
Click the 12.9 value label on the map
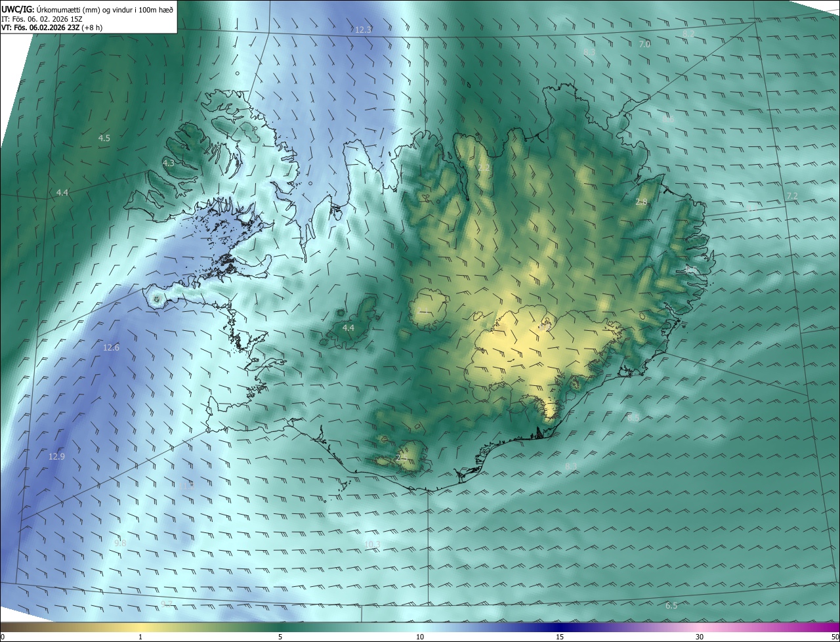pyautogui.click(x=57, y=457)
